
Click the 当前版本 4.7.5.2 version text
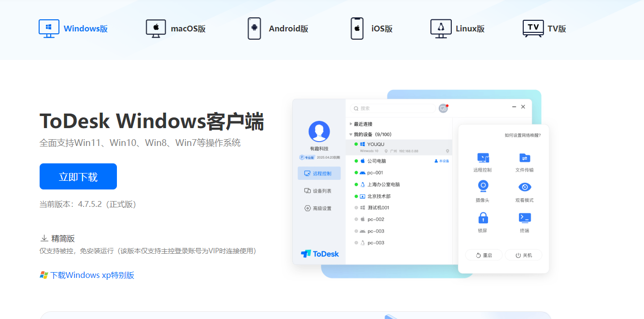tap(88, 204)
